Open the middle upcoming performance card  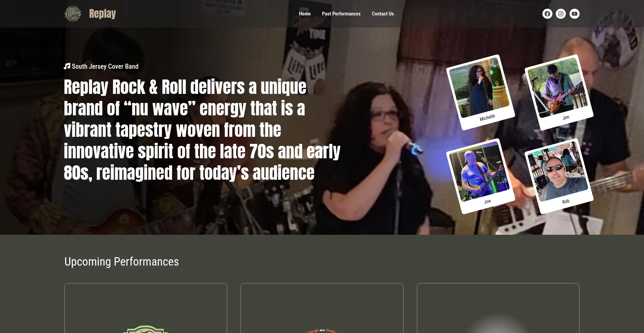(x=322, y=308)
